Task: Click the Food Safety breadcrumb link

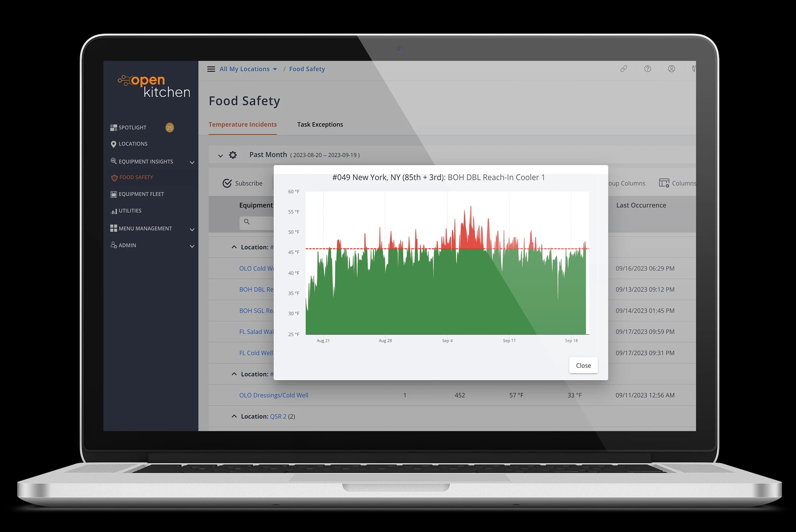Action: [307, 69]
